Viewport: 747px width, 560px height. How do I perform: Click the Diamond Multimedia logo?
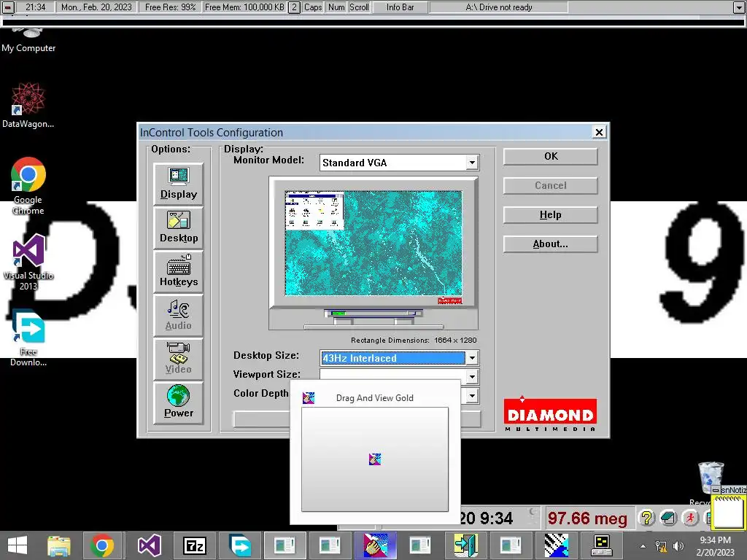[550, 415]
